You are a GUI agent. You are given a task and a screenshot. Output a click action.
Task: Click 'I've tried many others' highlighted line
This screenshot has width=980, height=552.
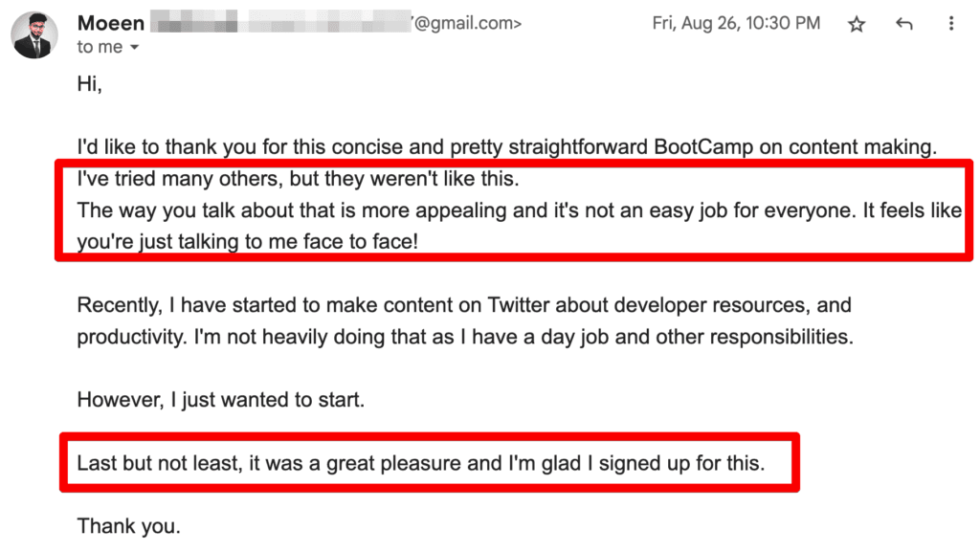click(299, 179)
